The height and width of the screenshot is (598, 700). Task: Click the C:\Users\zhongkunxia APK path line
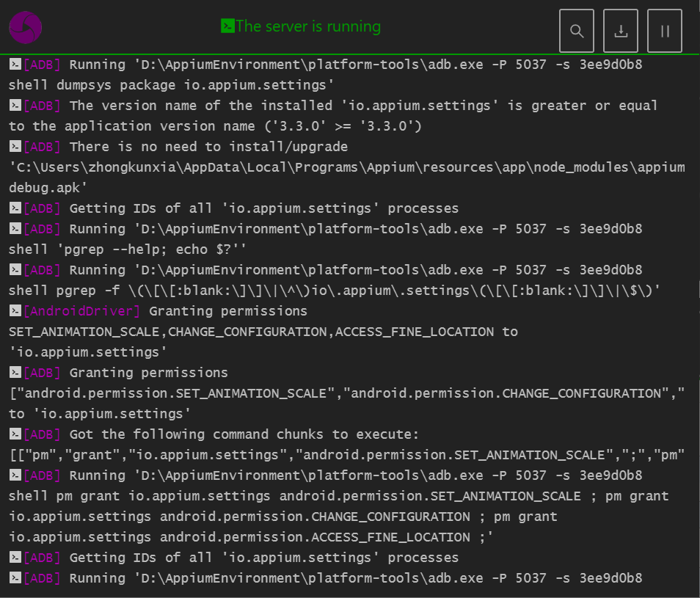pos(346,167)
